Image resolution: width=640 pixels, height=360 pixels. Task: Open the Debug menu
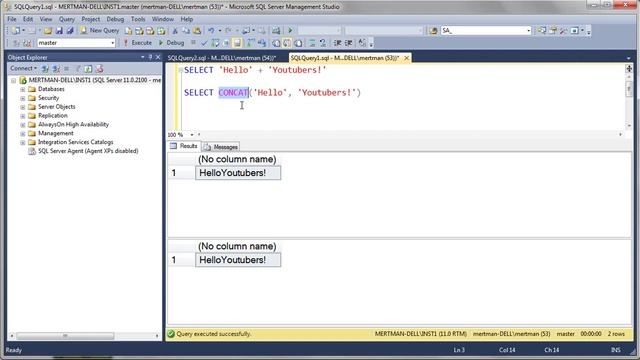pyautogui.click(x=115, y=19)
